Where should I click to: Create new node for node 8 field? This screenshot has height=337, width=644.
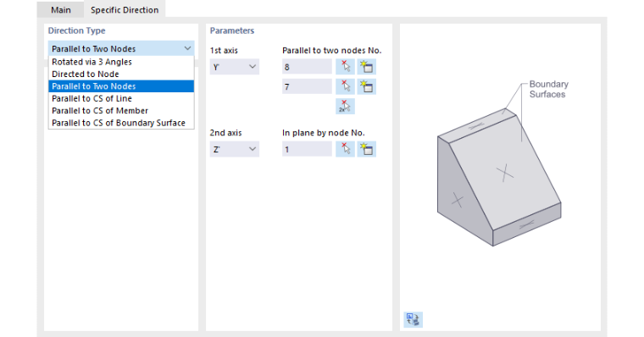tap(366, 67)
